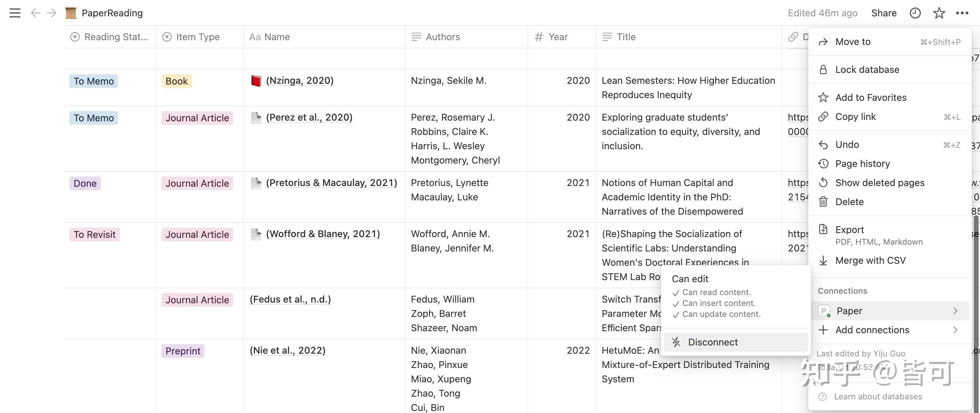This screenshot has width=980, height=413.
Task: Open Reading Status column header options
Action: point(110,37)
